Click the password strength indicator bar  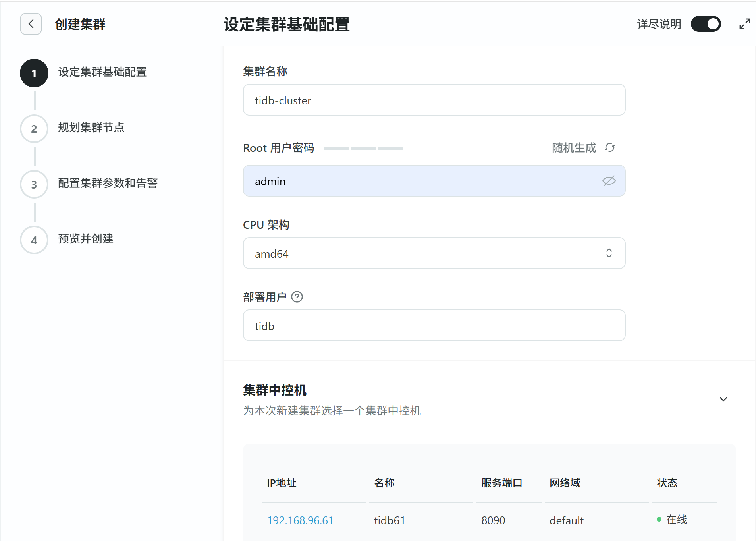[363, 148]
